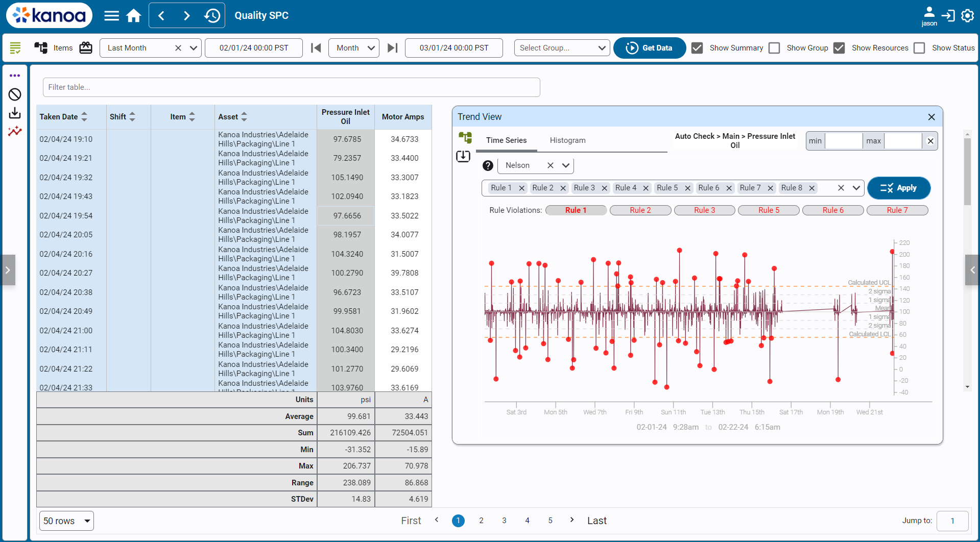
Task: Toggle the Show Resources checkbox
Action: click(x=839, y=48)
